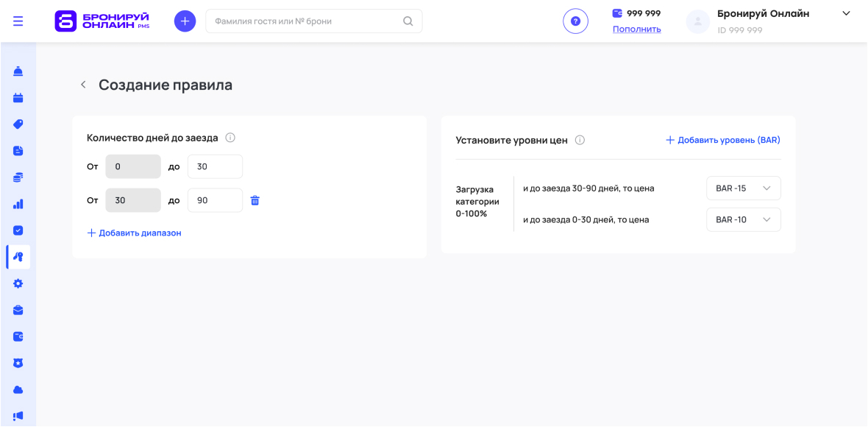Expand the BAR -15 price dropdown
This screenshot has width=868, height=427.
point(743,188)
